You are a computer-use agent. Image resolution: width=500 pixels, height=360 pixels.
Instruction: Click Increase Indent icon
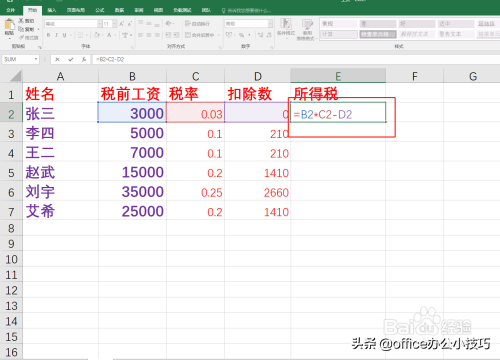click(x=176, y=35)
